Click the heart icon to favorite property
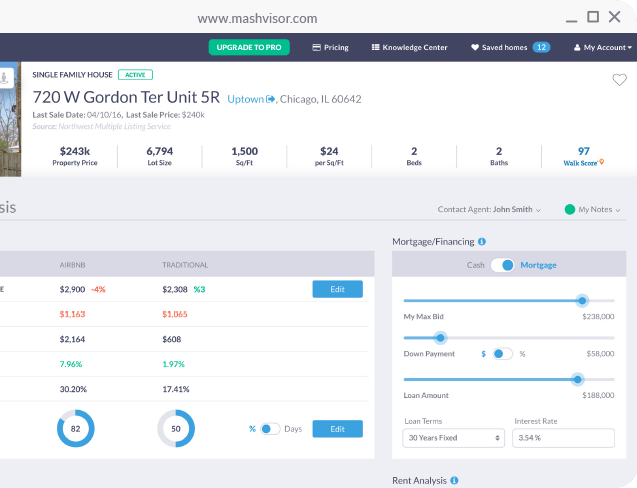 click(x=620, y=80)
